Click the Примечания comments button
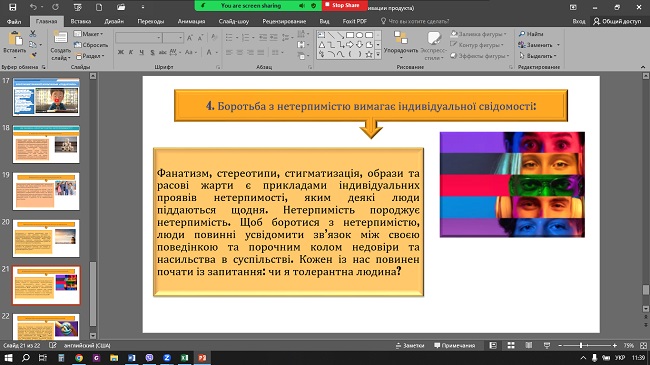Screen dimensions: 650x365 point(454,345)
